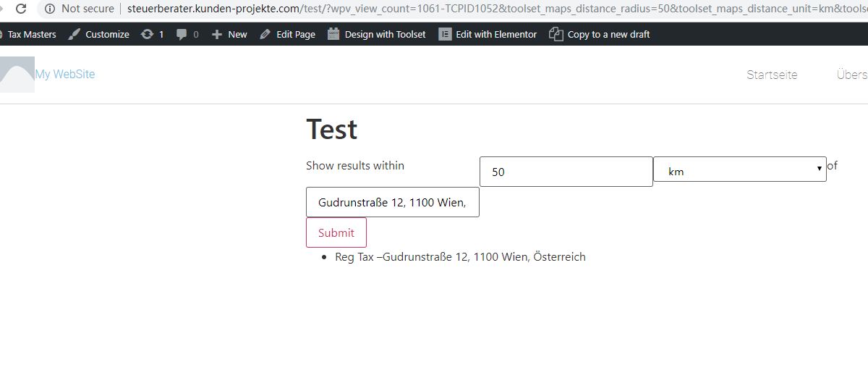
Task: Click Edit Page in the admin bar
Action: tap(288, 34)
